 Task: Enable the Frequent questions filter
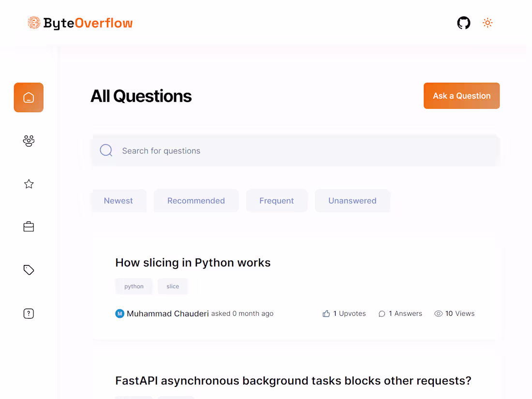pyautogui.click(x=277, y=200)
